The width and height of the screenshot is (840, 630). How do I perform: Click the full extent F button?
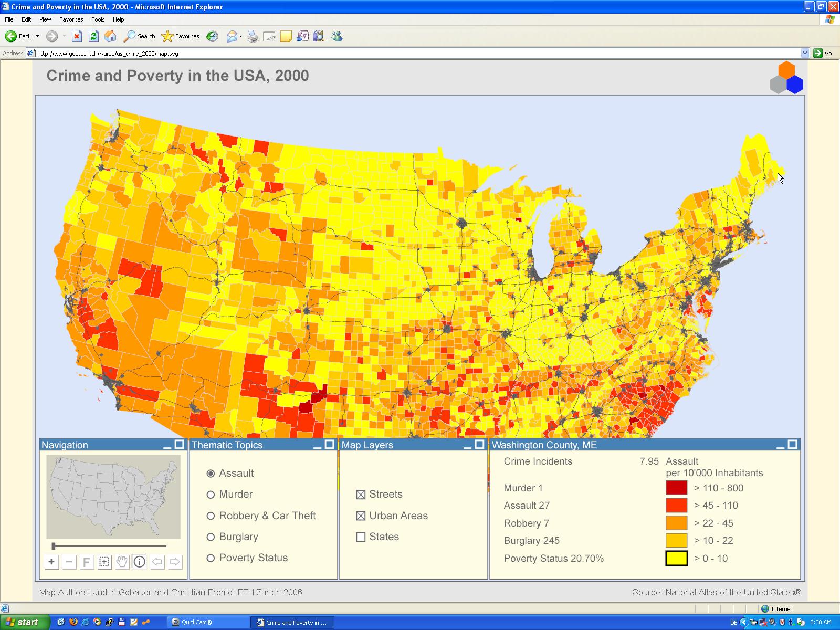pos(87,562)
